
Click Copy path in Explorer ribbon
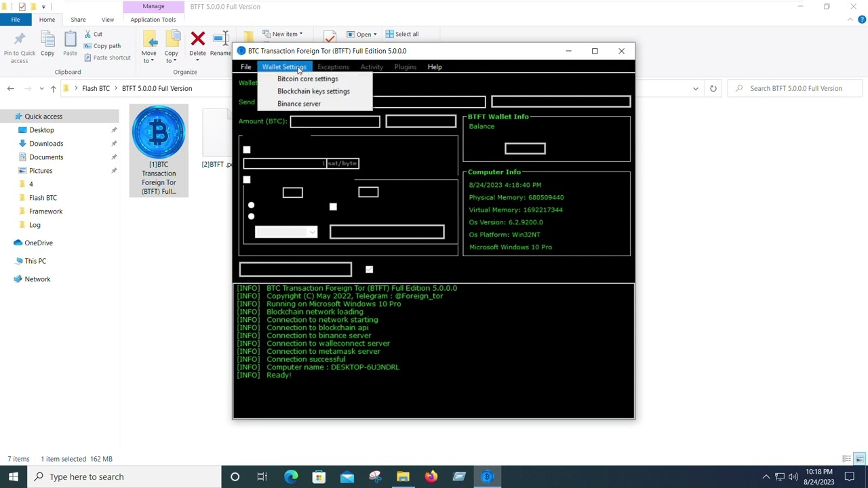[102, 45]
